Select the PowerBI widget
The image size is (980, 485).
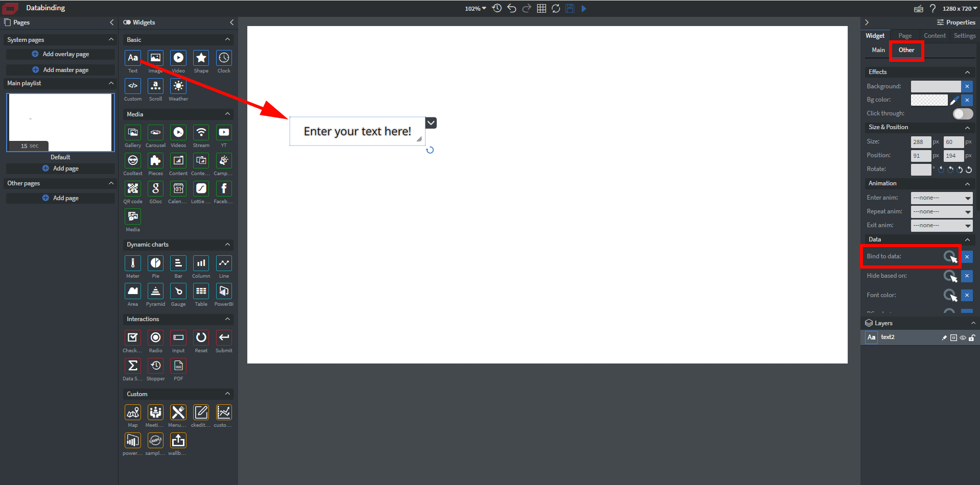point(224,291)
